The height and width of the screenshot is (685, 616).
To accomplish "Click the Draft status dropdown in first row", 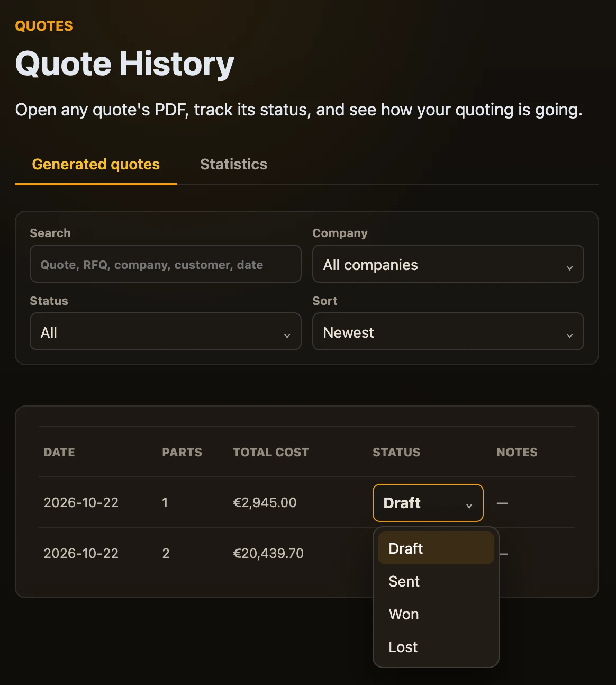I will (428, 503).
